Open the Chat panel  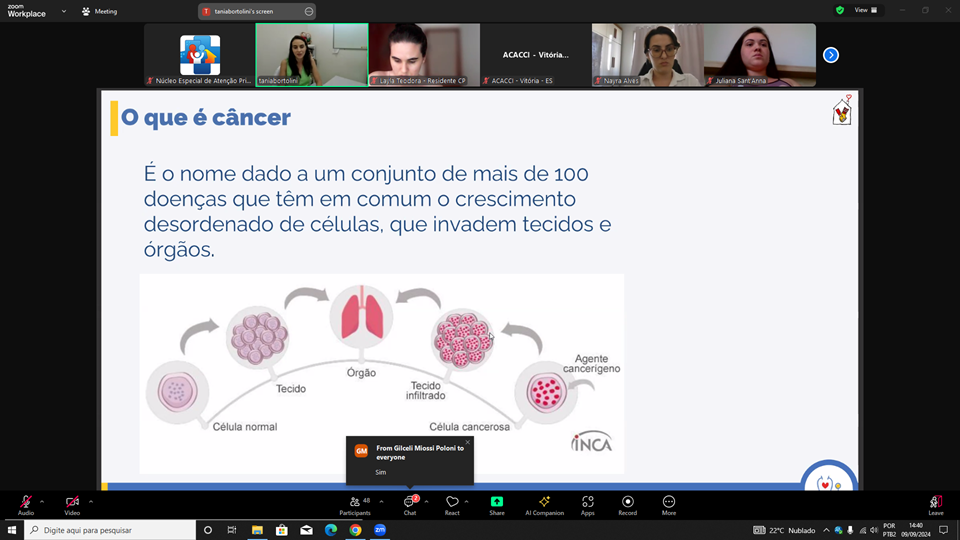coord(409,504)
